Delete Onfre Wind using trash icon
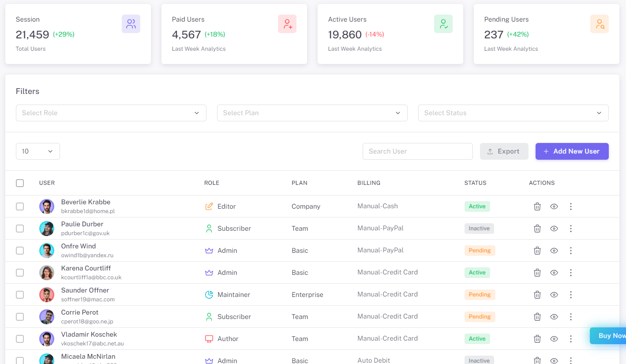 [x=537, y=251]
